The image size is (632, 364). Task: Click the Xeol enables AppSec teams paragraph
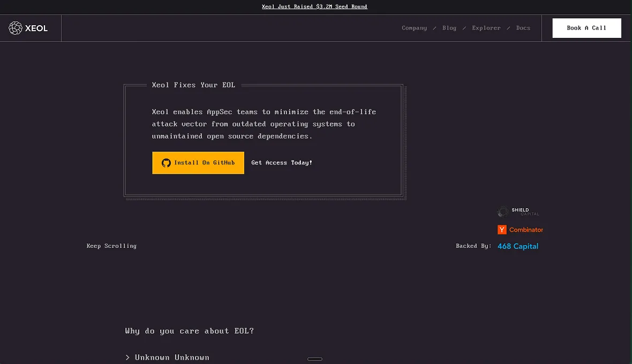coord(264,124)
